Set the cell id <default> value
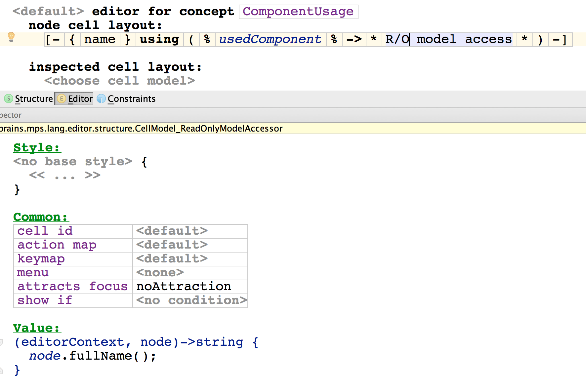The width and height of the screenshot is (586, 392). click(172, 231)
